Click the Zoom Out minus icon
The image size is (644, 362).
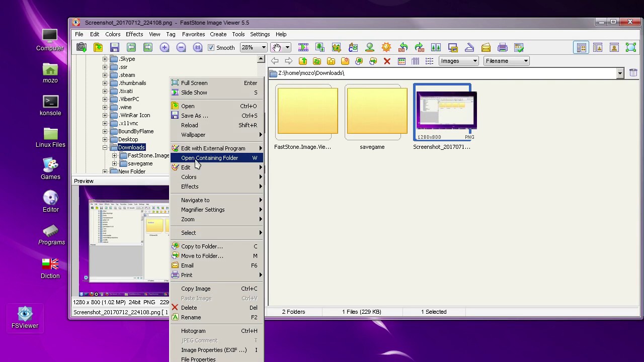[181, 48]
